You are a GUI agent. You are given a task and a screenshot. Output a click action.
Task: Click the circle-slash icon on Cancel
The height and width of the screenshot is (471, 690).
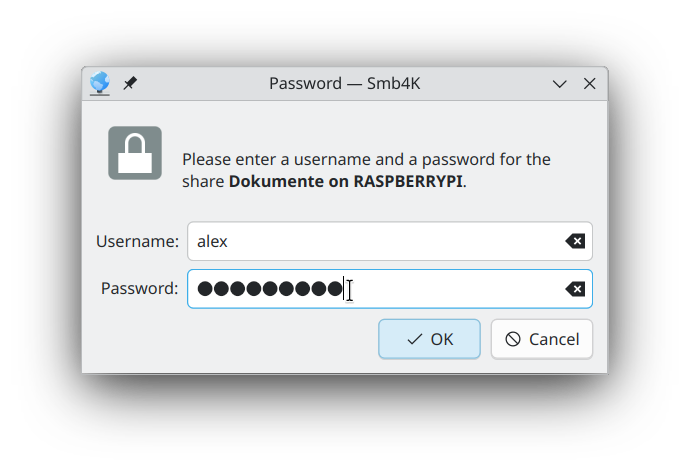(513, 339)
